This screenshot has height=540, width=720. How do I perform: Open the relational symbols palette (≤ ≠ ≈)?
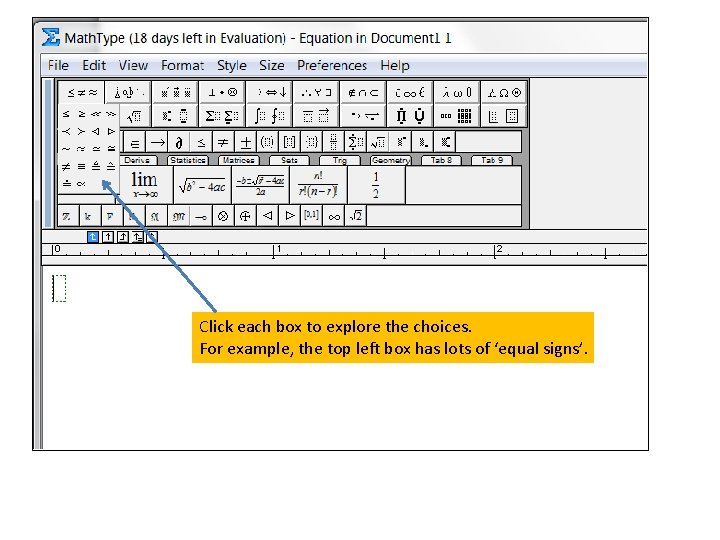82,92
